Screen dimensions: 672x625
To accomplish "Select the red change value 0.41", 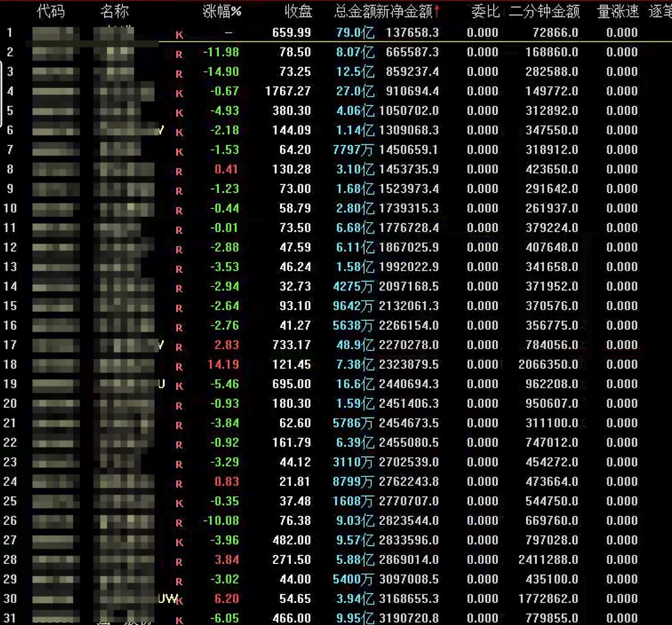I will click(226, 170).
